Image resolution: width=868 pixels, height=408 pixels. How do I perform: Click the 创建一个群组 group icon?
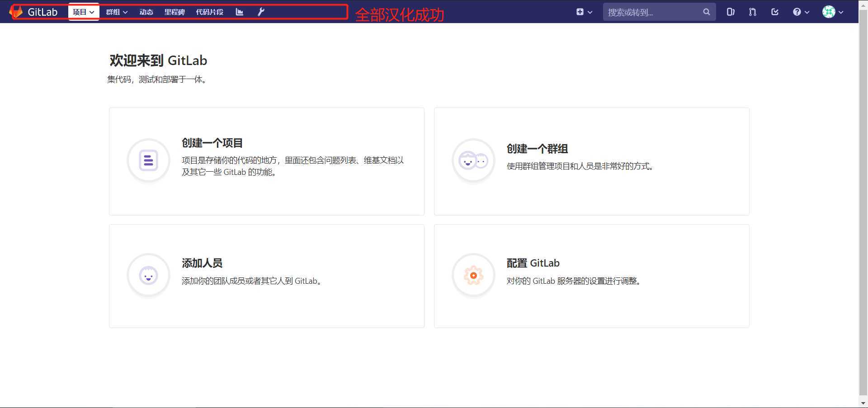coord(473,160)
